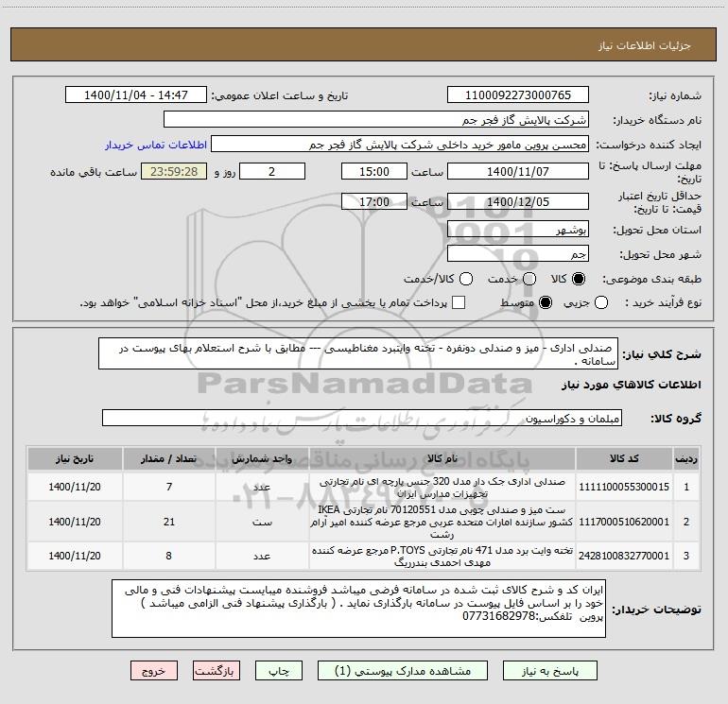Click the چاپ print button

click(x=279, y=671)
